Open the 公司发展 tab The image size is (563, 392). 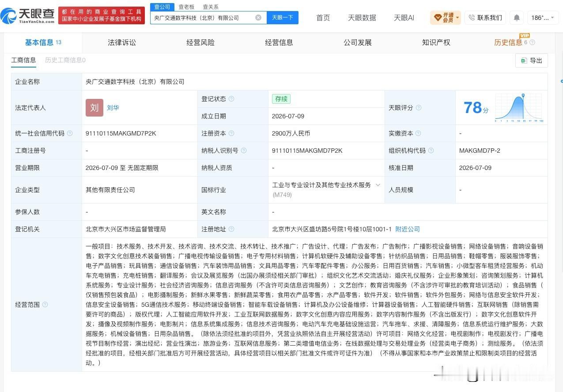point(358,42)
